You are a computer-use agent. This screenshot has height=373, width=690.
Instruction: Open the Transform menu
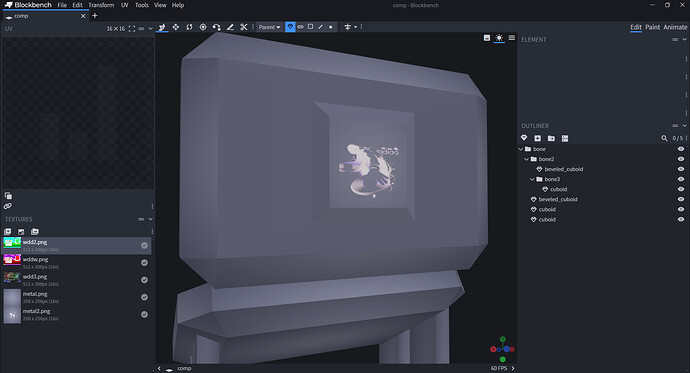click(101, 5)
